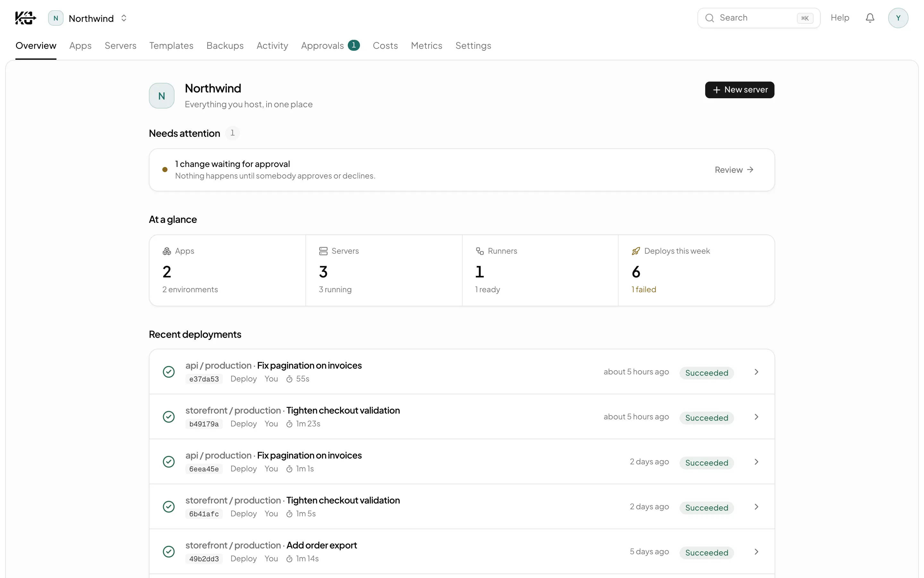
Task: Go to the Backups tab
Action: click(x=225, y=46)
